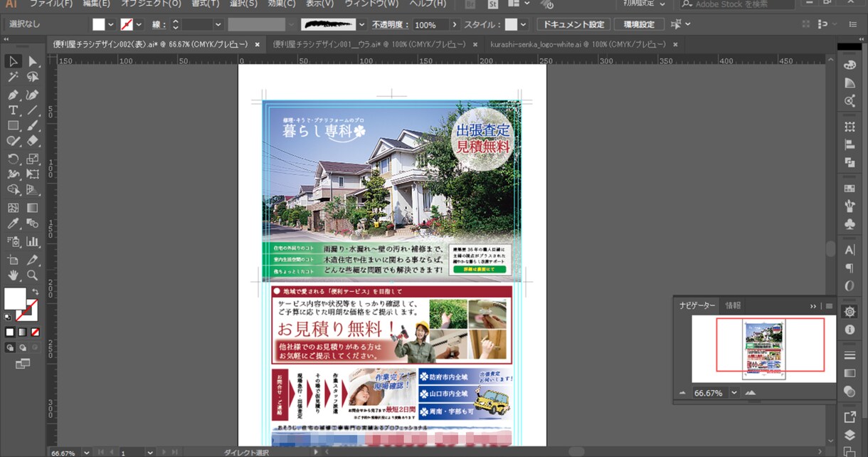This screenshot has height=457, width=868.
Task: Swap fill and stroke colors
Action: [x=35, y=292]
